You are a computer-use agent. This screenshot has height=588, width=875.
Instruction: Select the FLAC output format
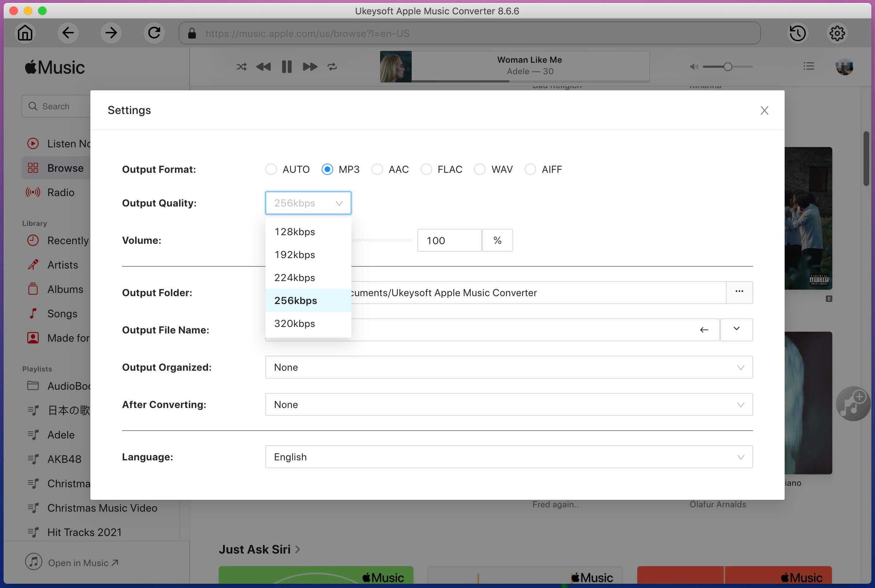426,169
